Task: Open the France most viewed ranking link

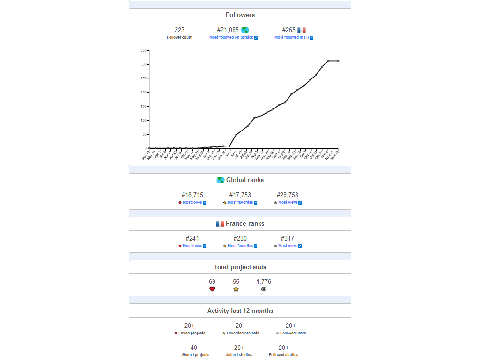Action: pyautogui.click(x=287, y=246)
